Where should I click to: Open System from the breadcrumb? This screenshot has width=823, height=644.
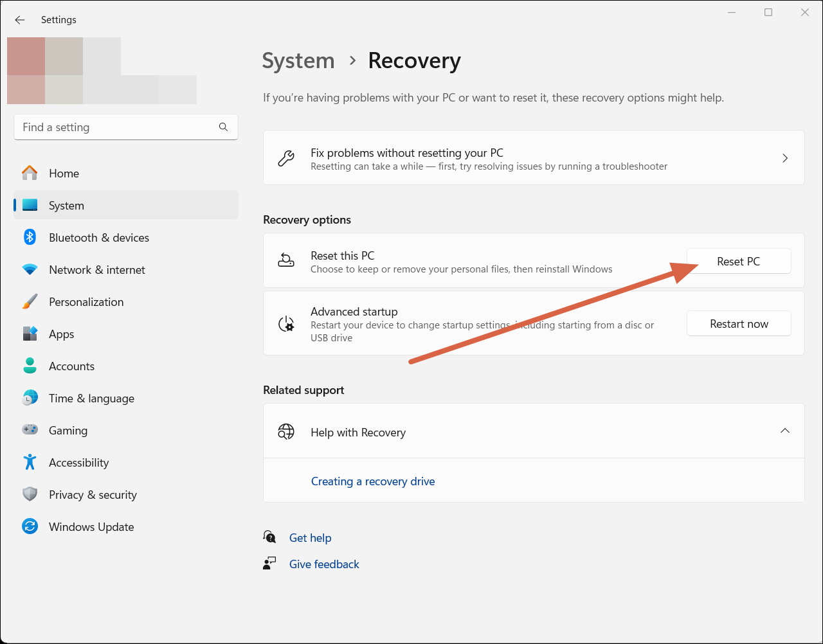coord(298,60)
